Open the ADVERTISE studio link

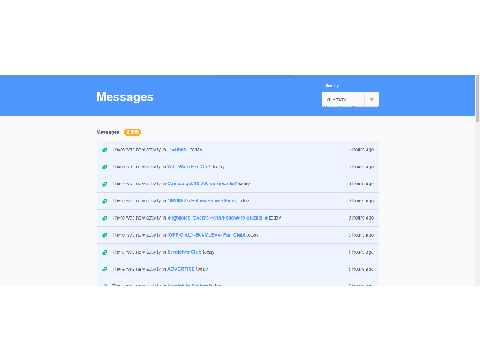click(x=181, y=269)
